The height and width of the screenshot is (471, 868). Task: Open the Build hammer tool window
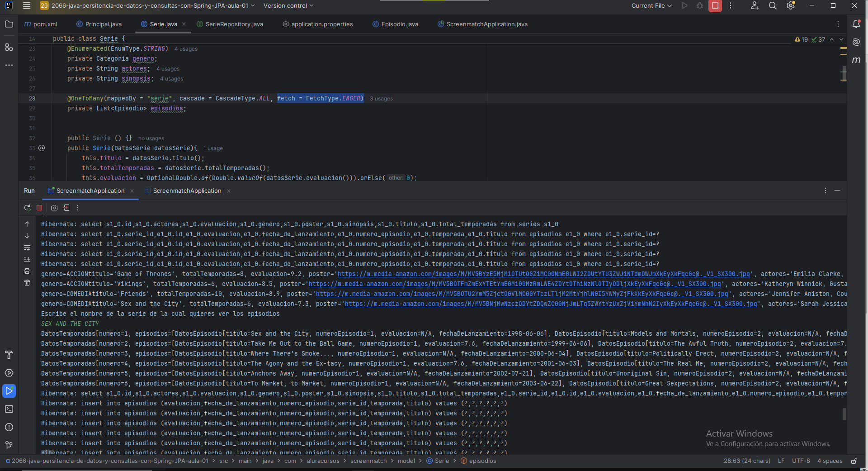(9, 355)
